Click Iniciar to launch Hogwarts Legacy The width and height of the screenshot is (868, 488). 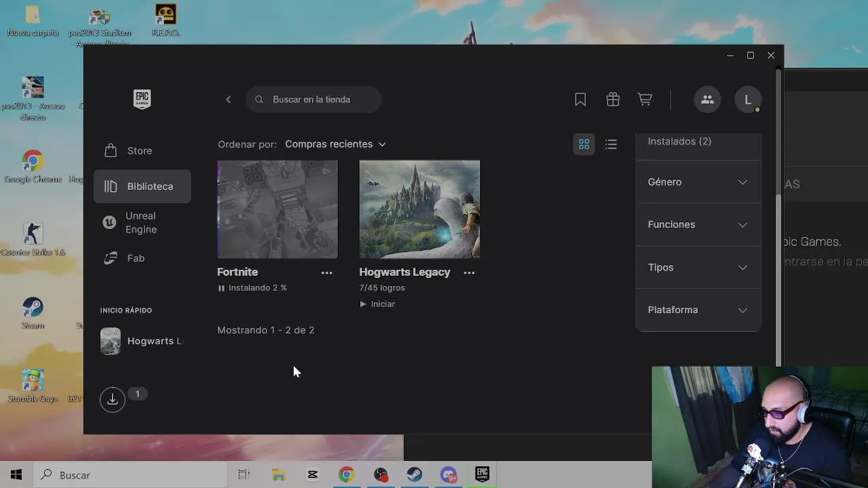[x=377, y=304]
